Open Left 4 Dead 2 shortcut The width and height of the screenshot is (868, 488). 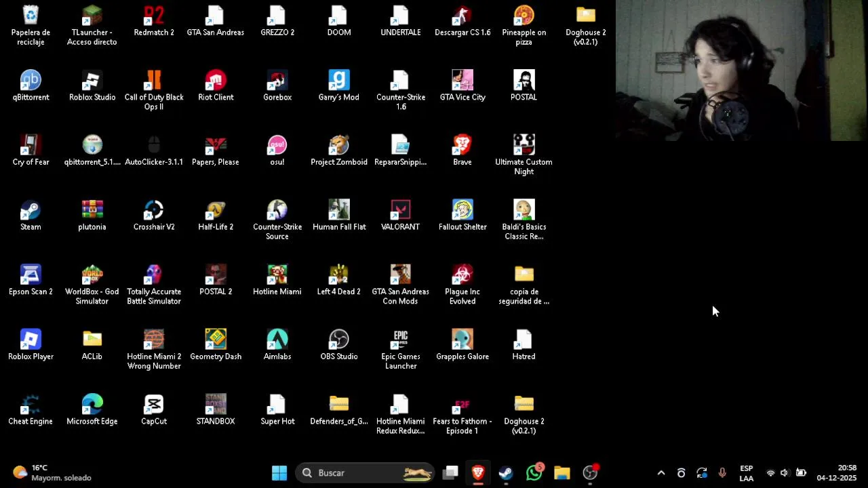pos(339,281)
